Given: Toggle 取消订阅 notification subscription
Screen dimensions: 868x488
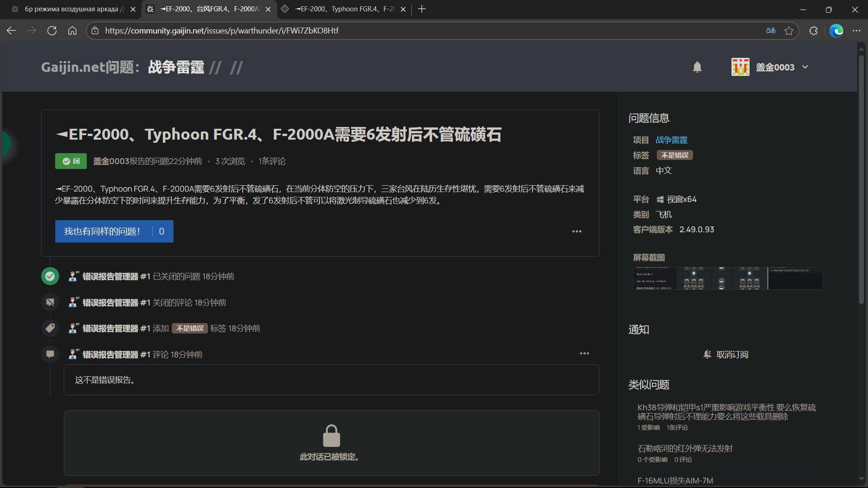Looking at the screenshot, I should click(726, 355).
